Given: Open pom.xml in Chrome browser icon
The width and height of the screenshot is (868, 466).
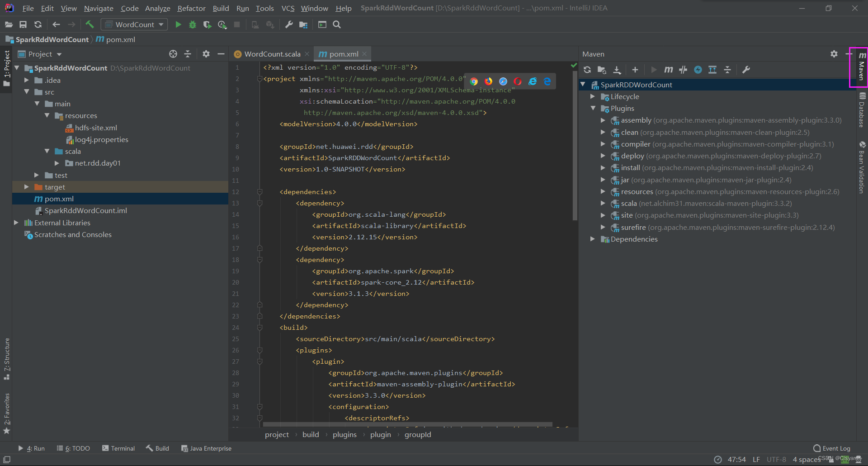Looking at the screenshot, I should point(474,81).
